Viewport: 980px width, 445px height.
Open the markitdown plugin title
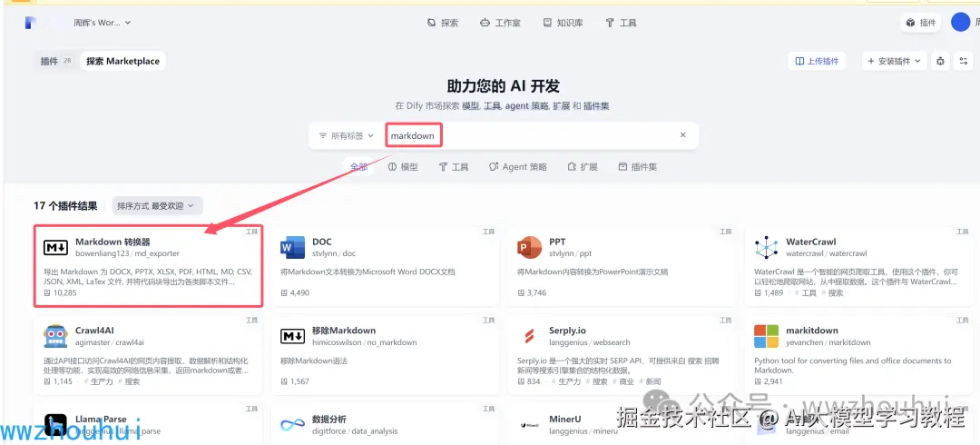coord(812,331)
